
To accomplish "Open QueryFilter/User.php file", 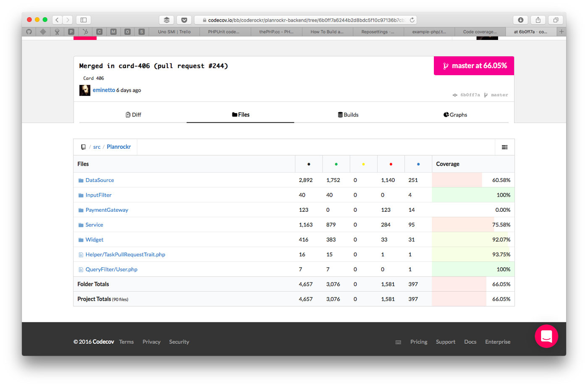I will (111, 269).
